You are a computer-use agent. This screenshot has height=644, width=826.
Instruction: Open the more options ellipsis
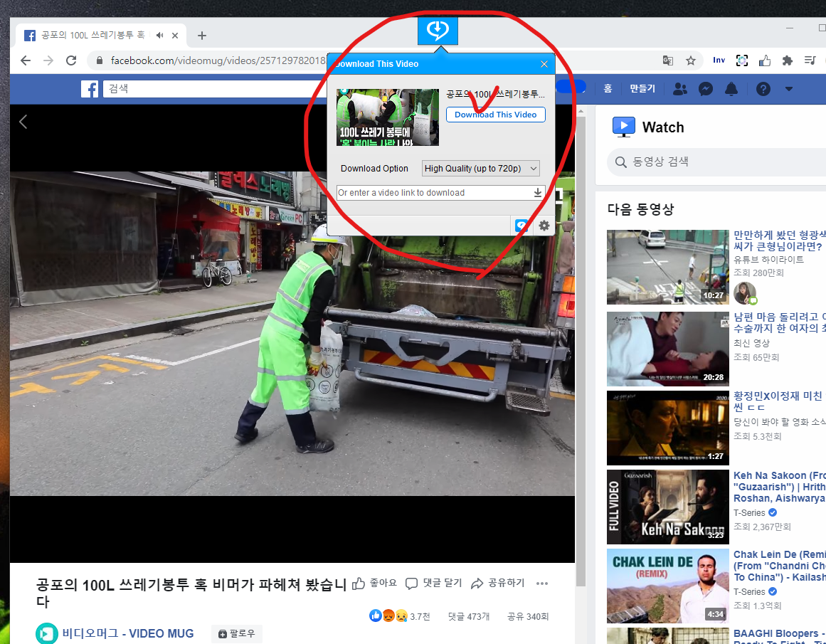click(x=542, y=583)
